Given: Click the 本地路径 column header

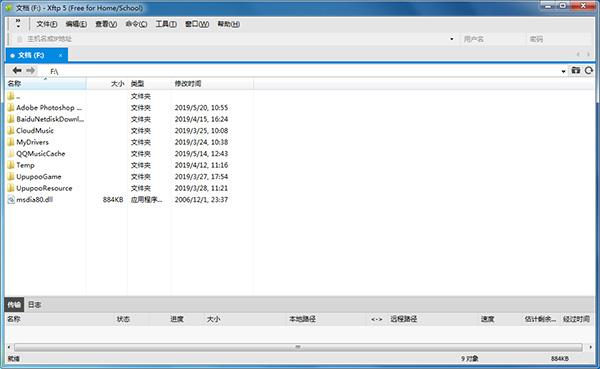Looking at the screenshot, I should [302, 319].
